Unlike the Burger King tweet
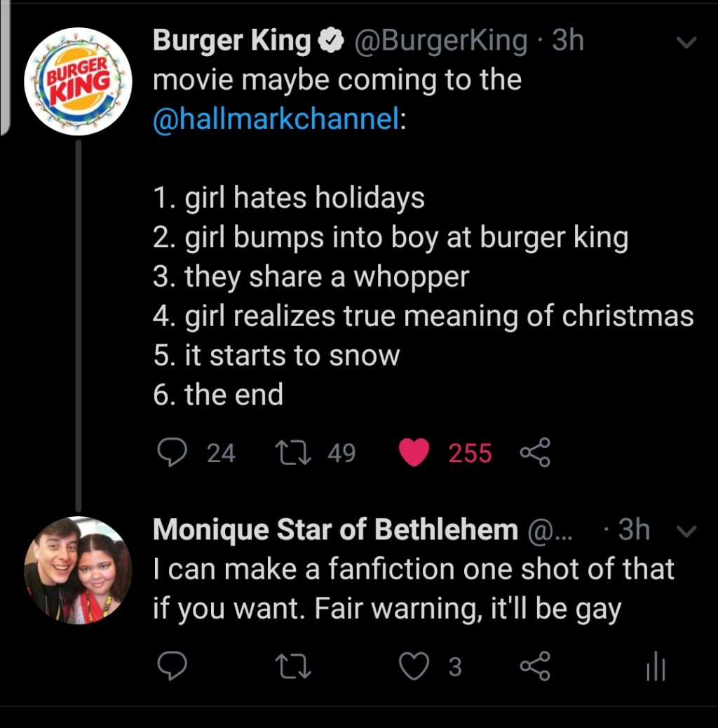This screenshot has width=718, height=728. coord(414,453)
